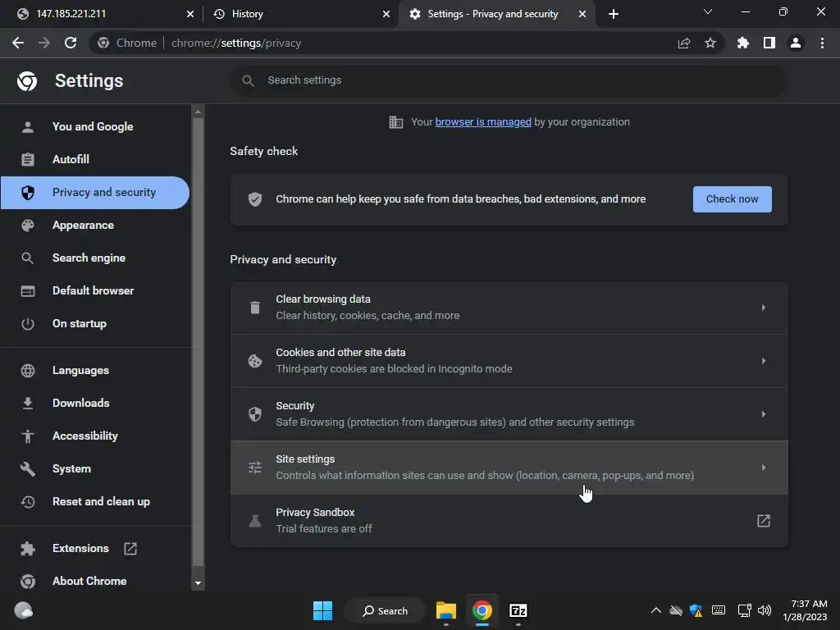Open Default browser settings
840x630 pixels.
click(x=95, y=290)
